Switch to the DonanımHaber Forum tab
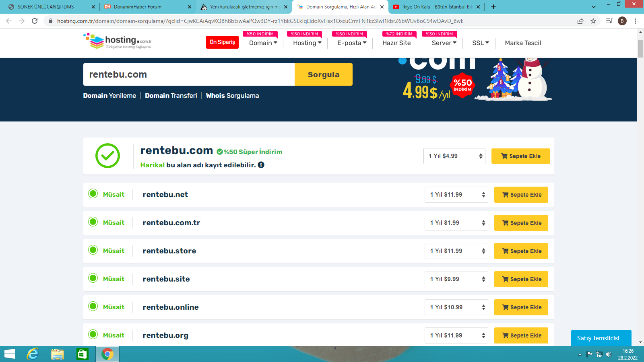The height and width of the screenshot is (362, 644). coord(147,7)
